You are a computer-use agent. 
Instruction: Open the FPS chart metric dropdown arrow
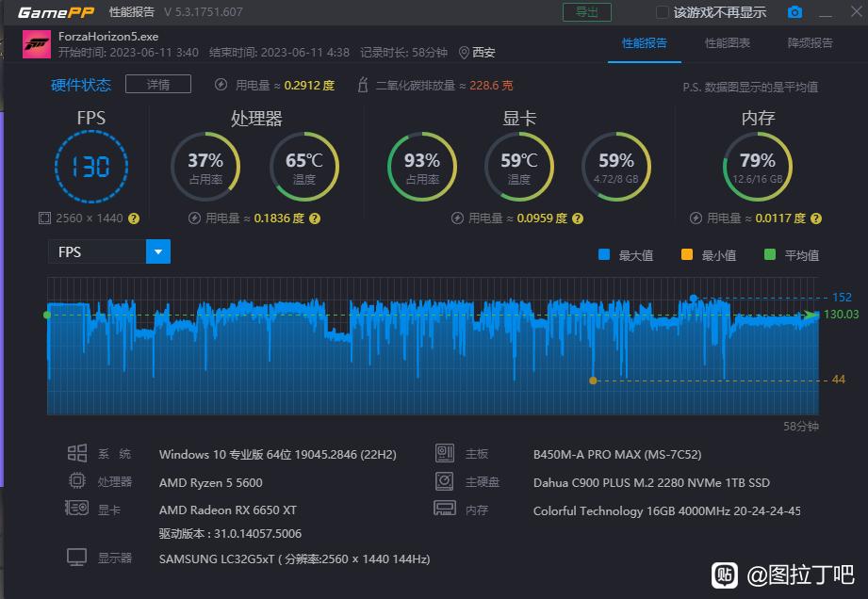pos(158,251)
